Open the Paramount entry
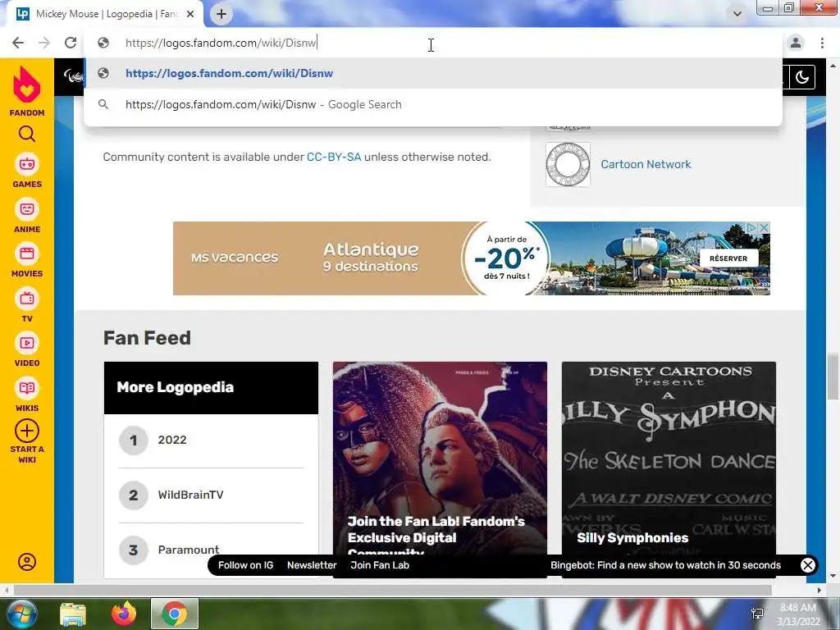840x630 pixels. (188, 550)
